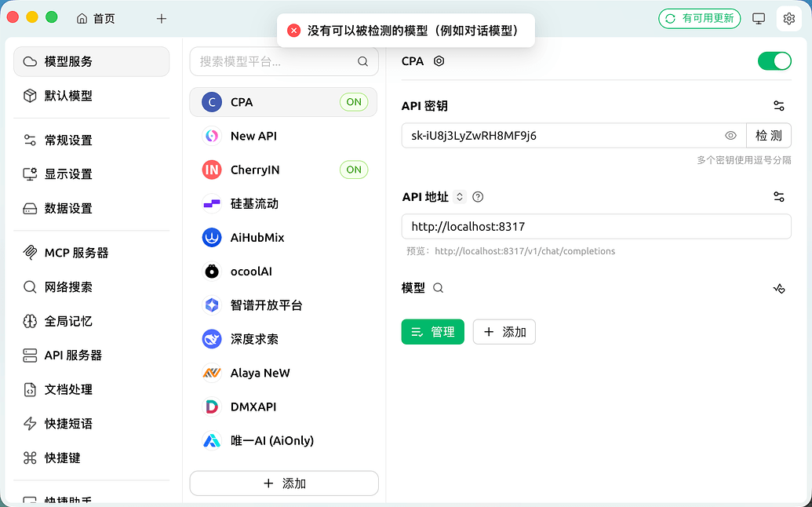
Task: Run model health check icon
Action: (779, 289)
